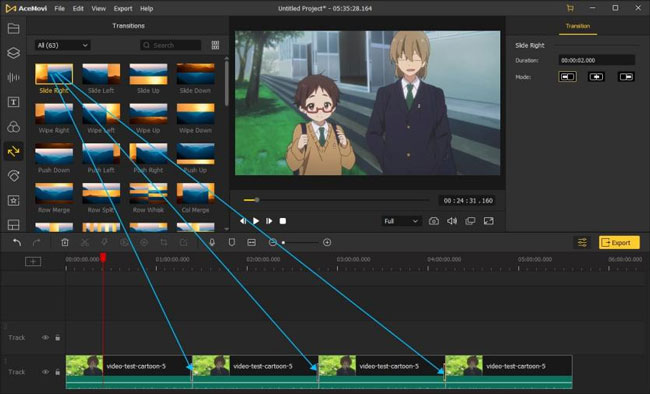The height and width of the screenshot is (394, 650).
Task: Open the Full preview quality dropdown
Action: 401,221
